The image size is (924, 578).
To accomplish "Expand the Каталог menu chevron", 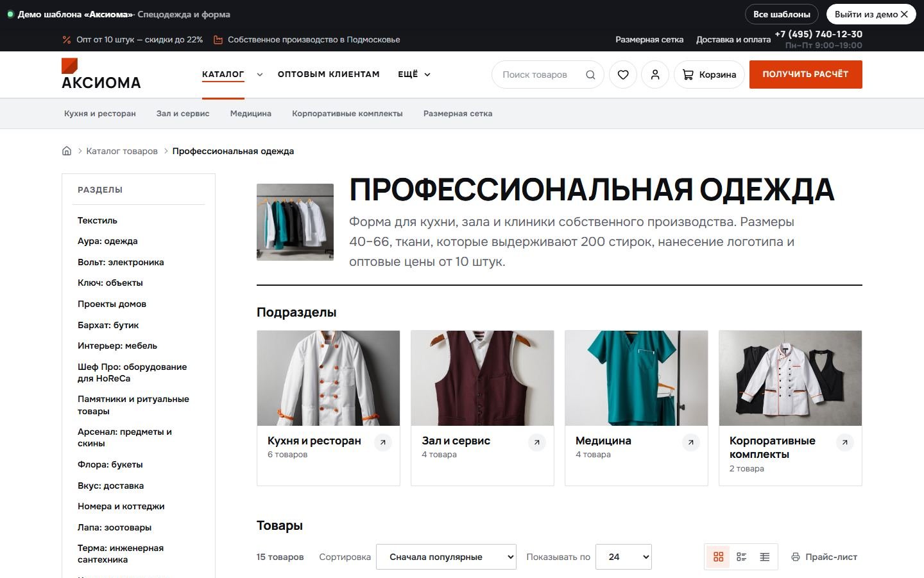I will (260, 74).
